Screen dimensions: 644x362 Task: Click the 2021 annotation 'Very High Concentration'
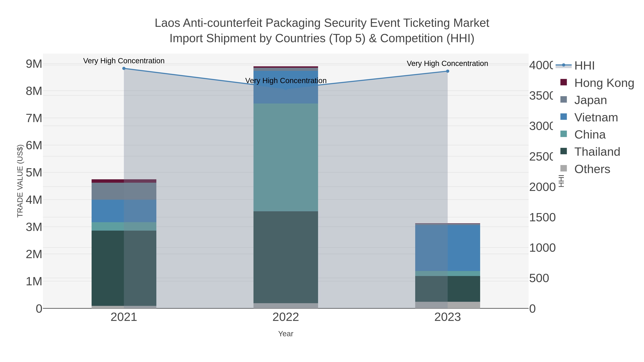pyautogui.click(x=124, y=61)
